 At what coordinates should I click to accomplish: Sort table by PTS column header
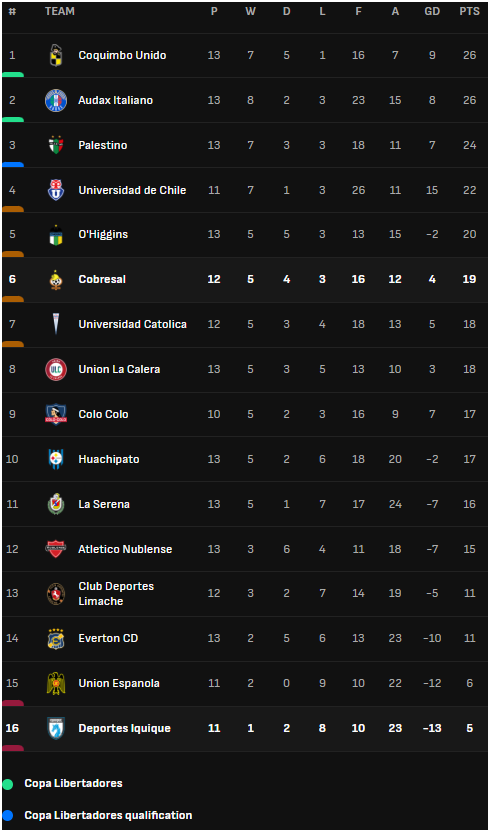[469, 12]
